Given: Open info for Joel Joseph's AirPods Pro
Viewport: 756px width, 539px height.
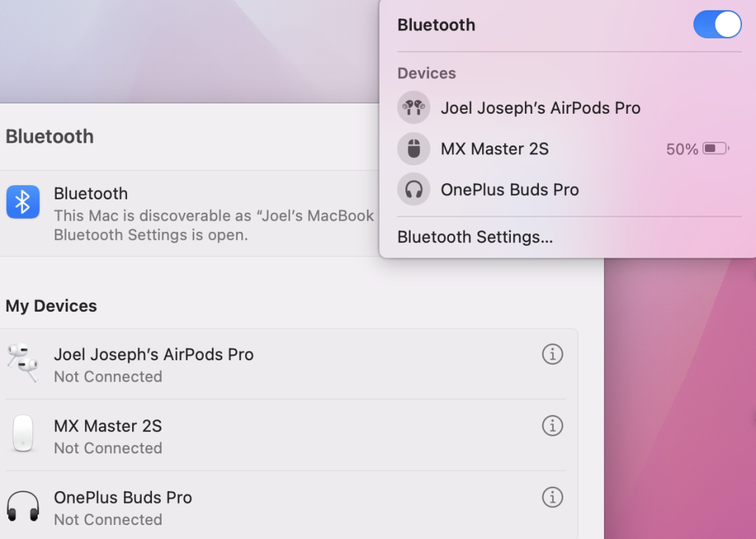Looking at the screenshot, I should 552,354.
